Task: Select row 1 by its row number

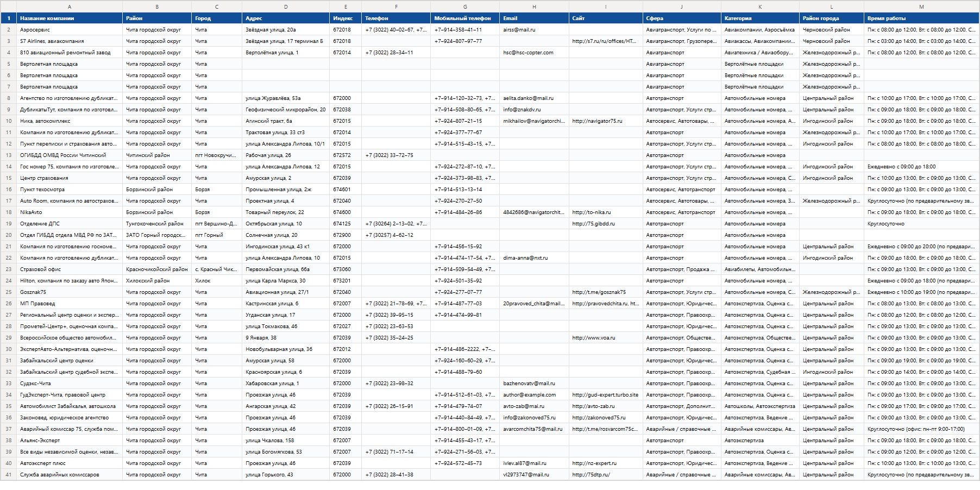Action: click(x=8, y=18)
